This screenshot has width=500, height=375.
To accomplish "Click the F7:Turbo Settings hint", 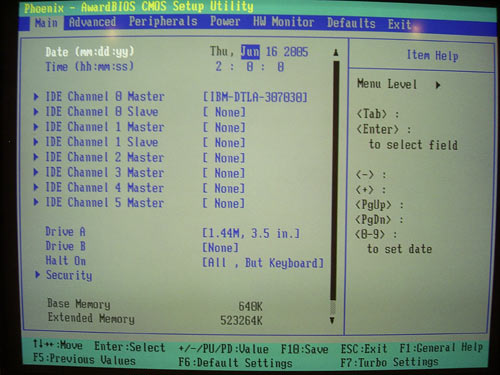I will (389, 362).
